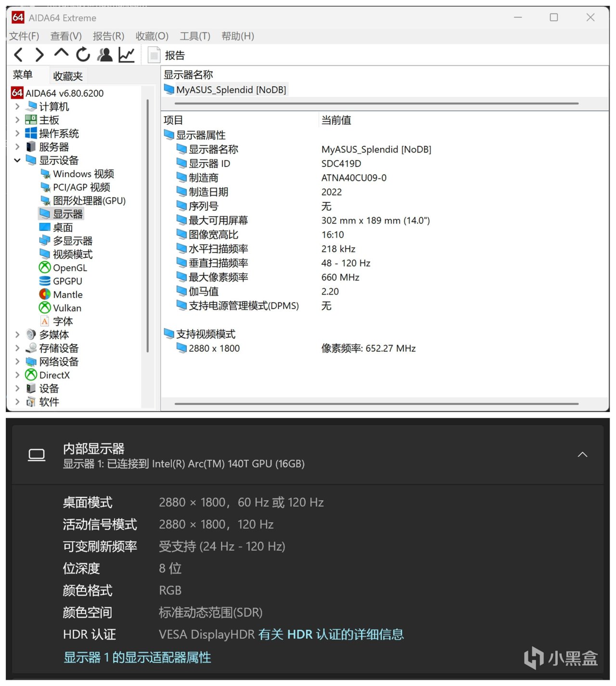Open the graph chart toolbar icon

pos(127,55)
